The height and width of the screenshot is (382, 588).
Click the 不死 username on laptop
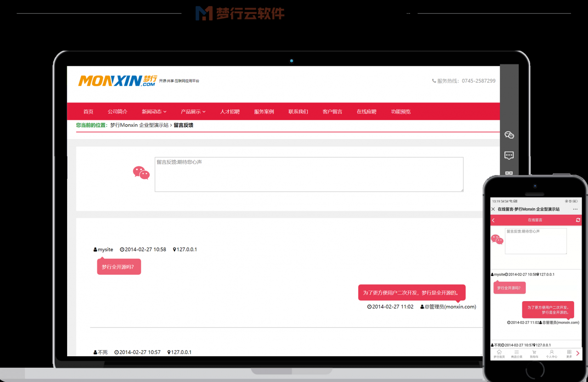click(x=102, y=352)
